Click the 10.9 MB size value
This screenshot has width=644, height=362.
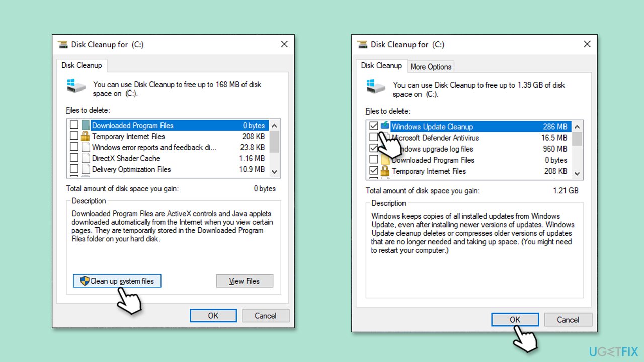tap(252, 169)
